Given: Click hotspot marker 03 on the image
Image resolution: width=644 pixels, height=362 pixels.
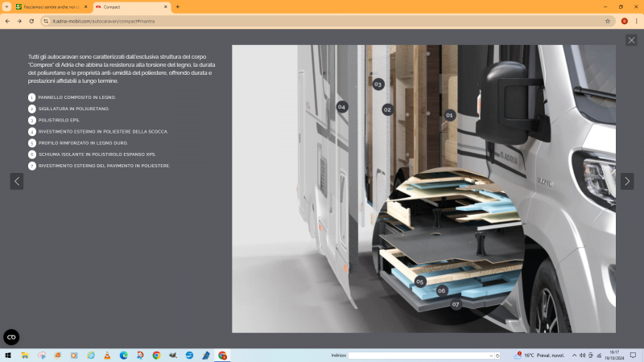Looking at the screenshot, I should tap(378, 84).
